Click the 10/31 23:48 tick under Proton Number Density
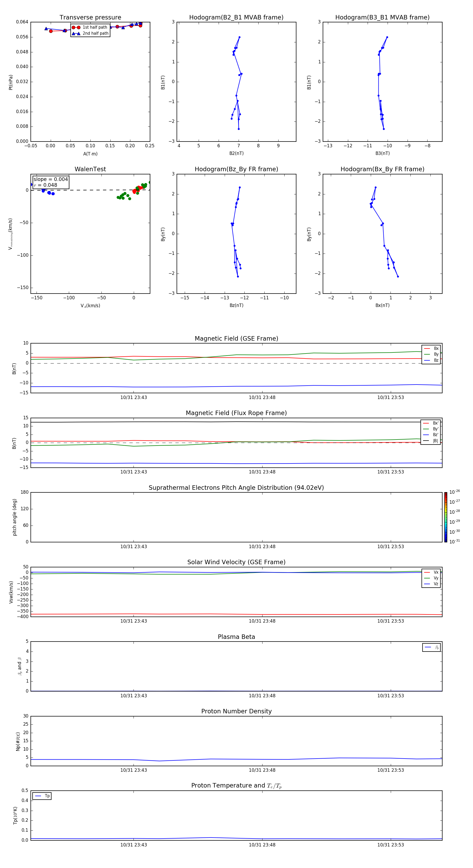Viewport: 473px width, 868px height. click(262, 770)
